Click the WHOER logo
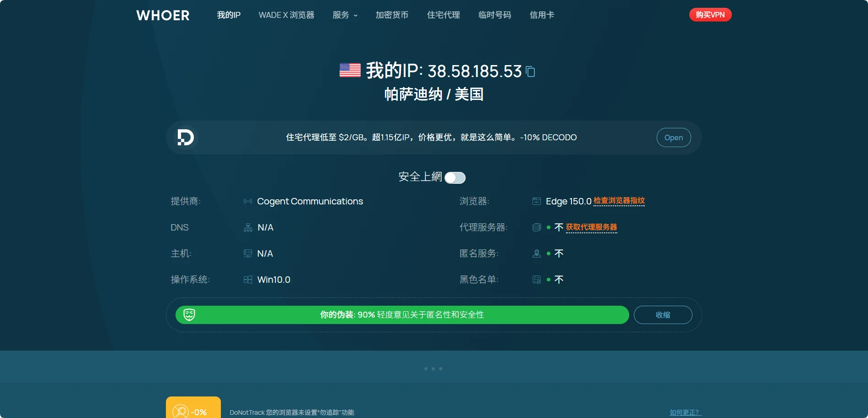 coord(163,15)
